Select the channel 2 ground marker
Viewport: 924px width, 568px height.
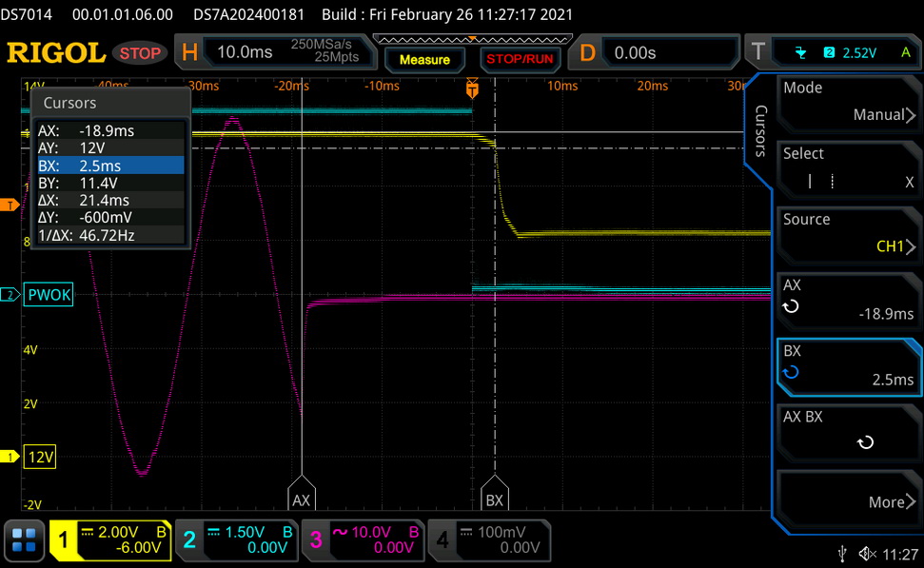pos(10,295)
